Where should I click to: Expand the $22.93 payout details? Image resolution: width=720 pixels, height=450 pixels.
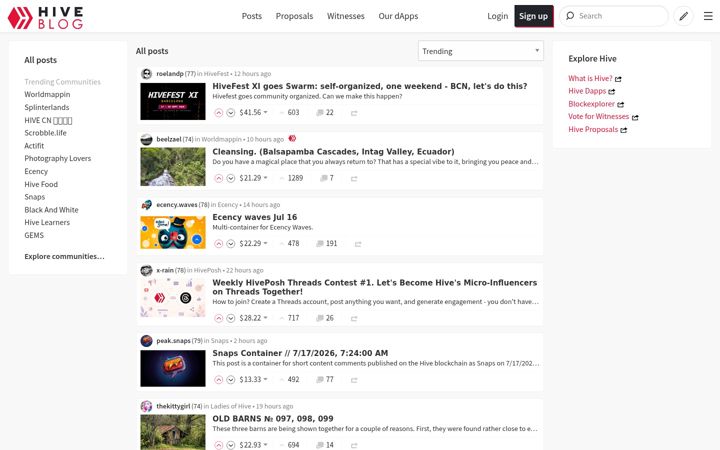point(253,445)
